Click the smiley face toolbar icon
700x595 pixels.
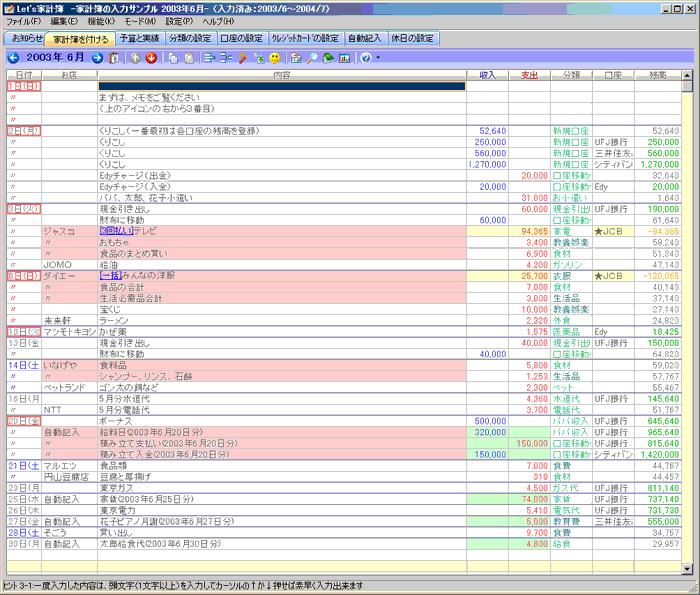(275, 58)
